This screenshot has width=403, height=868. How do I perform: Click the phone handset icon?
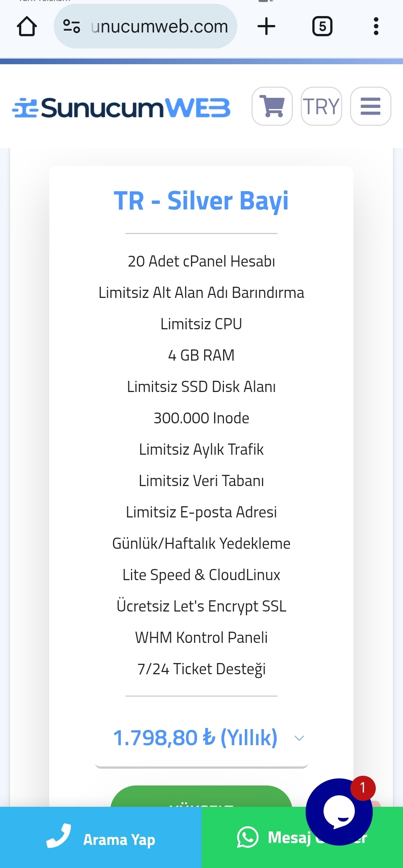pos(59,836)
